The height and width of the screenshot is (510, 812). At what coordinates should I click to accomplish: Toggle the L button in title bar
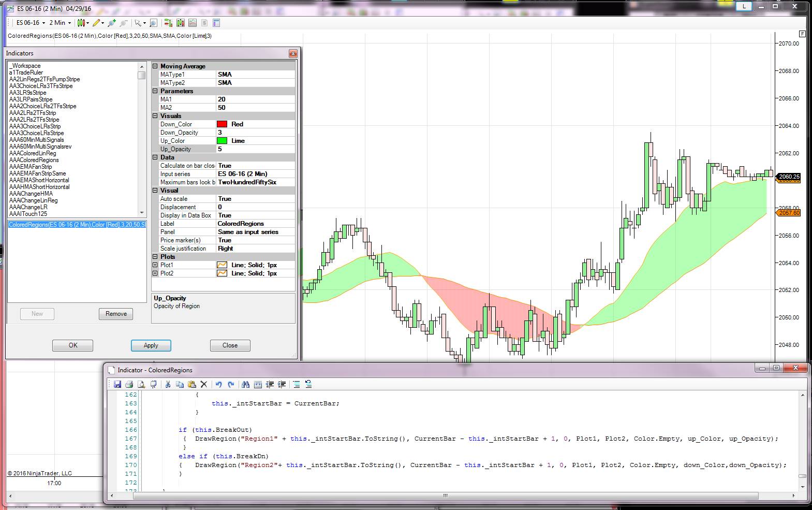[744, 6]
